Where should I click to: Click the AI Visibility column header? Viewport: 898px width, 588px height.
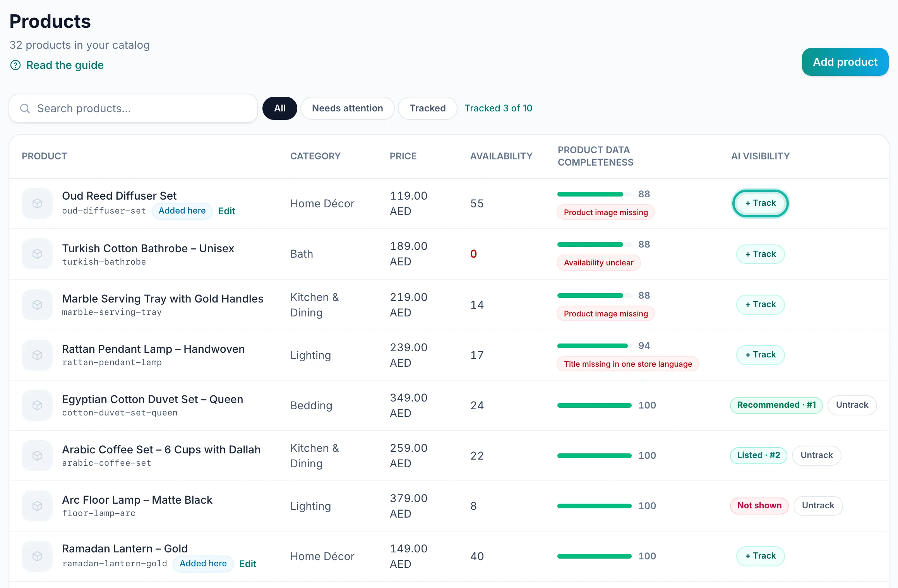(760, 156)
